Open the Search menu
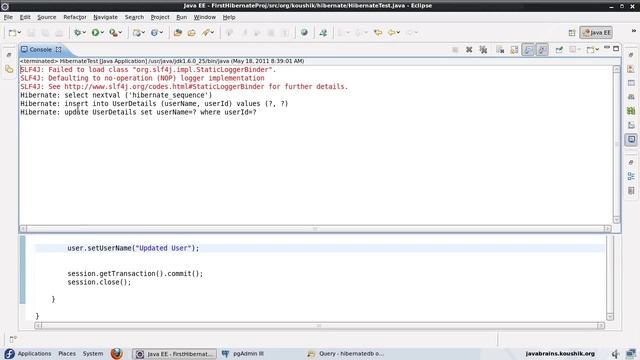The width and height of the screenshot is (640, 360). tap(134, 17)
